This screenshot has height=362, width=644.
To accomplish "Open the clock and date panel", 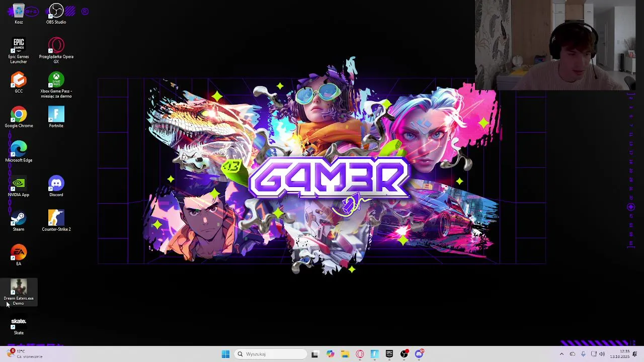I will pyautogui.click(x=620, y=354).
